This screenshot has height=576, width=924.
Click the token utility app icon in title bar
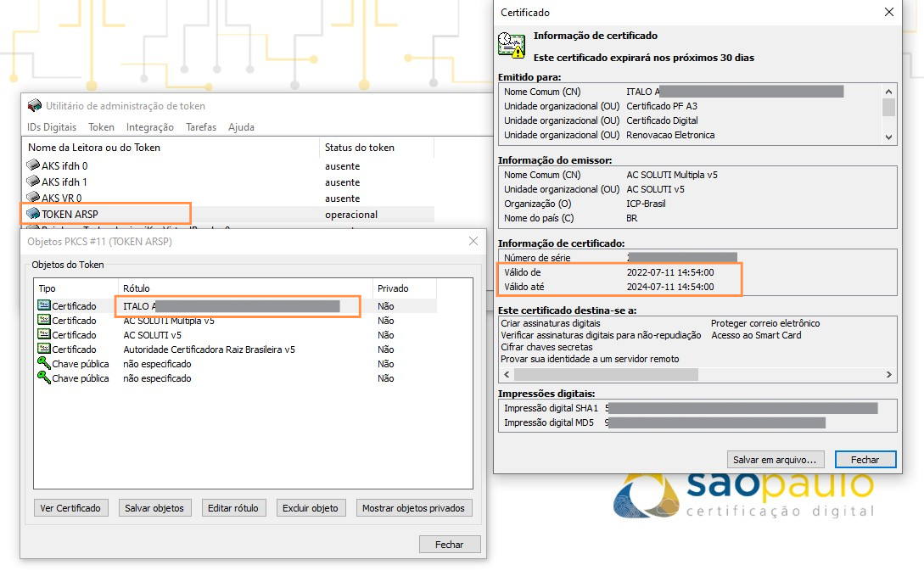[35, 105]
